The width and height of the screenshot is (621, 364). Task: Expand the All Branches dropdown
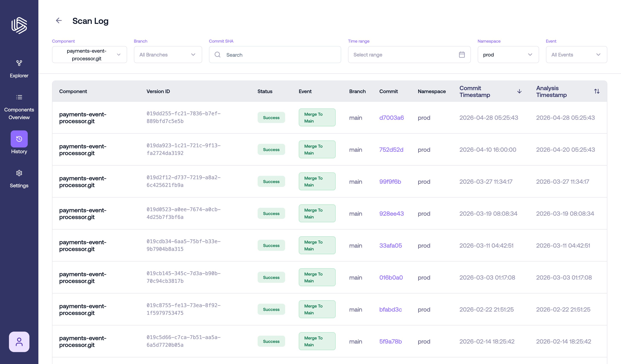[168, 55]
